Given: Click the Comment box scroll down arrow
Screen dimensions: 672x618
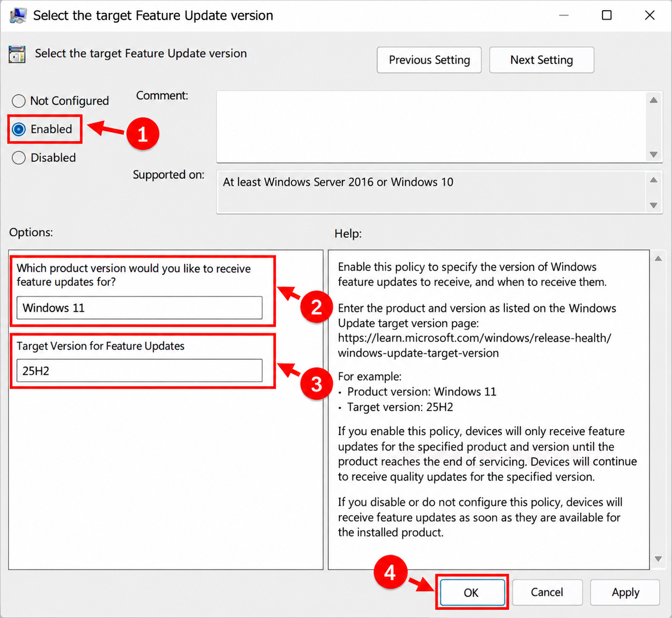Looking at the screenshot, I should 654,154.
